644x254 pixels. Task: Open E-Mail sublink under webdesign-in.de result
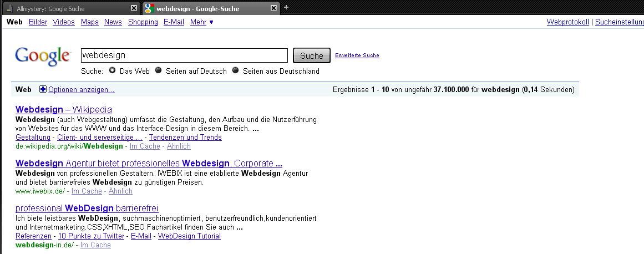(x=141, y=236)
